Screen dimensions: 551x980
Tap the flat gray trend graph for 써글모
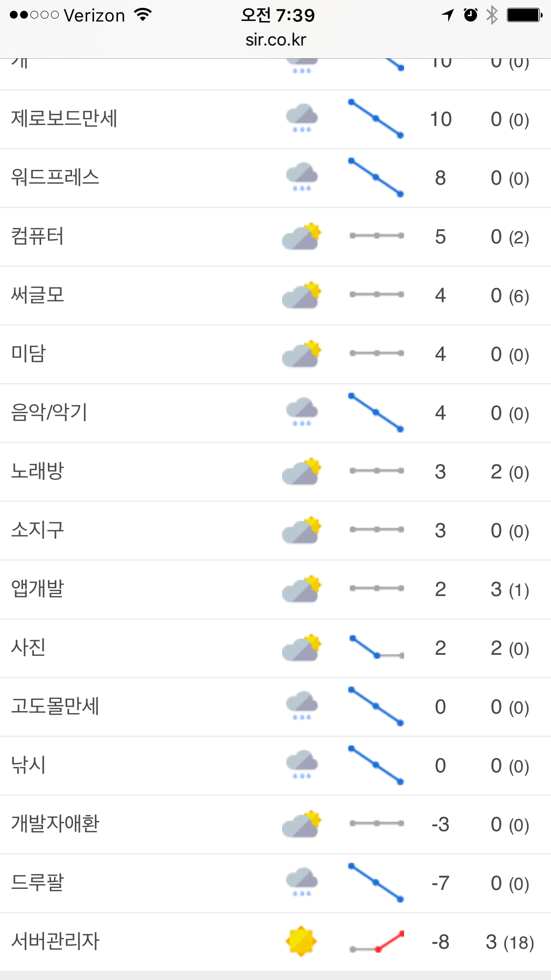pos(377,294)
